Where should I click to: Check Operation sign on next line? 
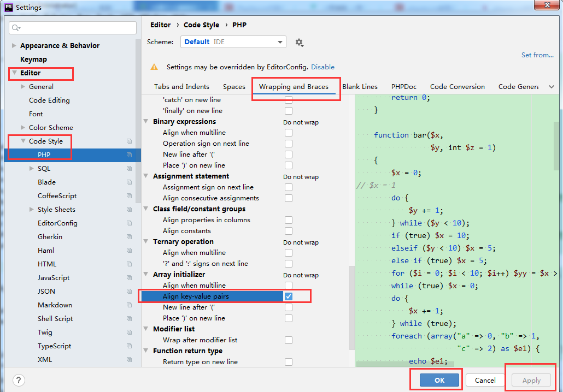288,144
